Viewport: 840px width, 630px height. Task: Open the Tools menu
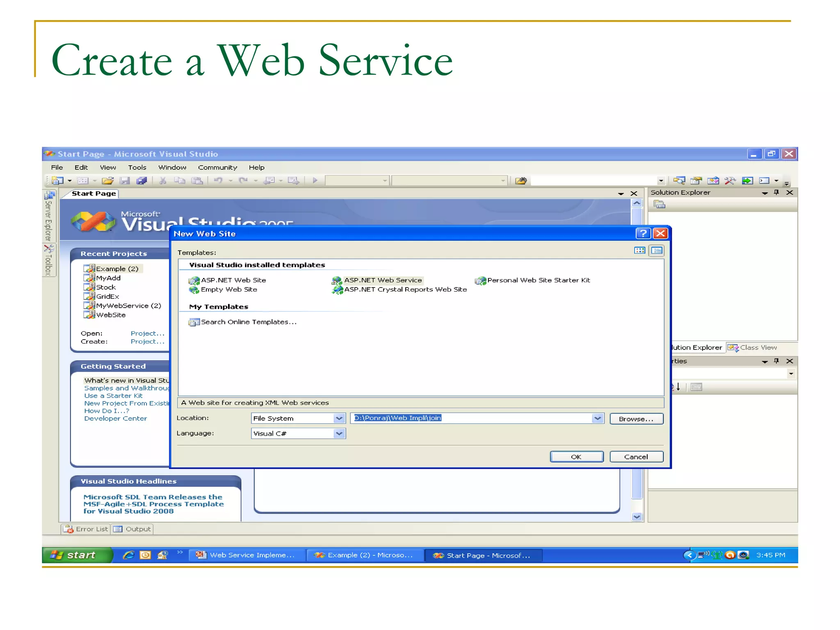click(137, 167)
